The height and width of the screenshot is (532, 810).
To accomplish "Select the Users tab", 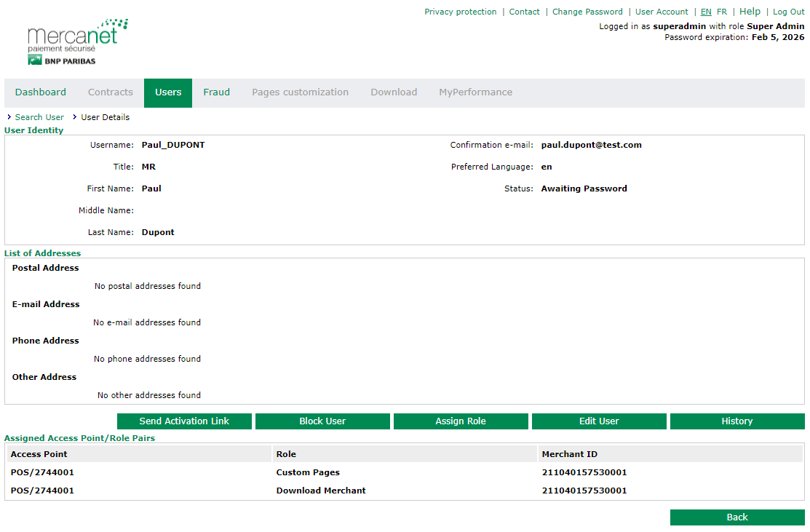I will click(168, 92).
